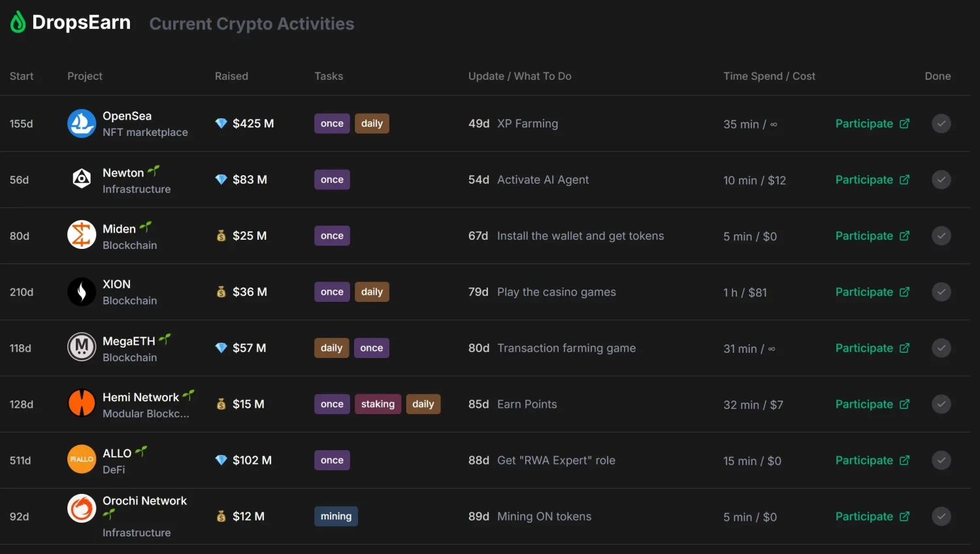Click the mining tag in Orochi Network row
Image resolution: width=980 pixels, height=554 pixels.
click(336, 517)
